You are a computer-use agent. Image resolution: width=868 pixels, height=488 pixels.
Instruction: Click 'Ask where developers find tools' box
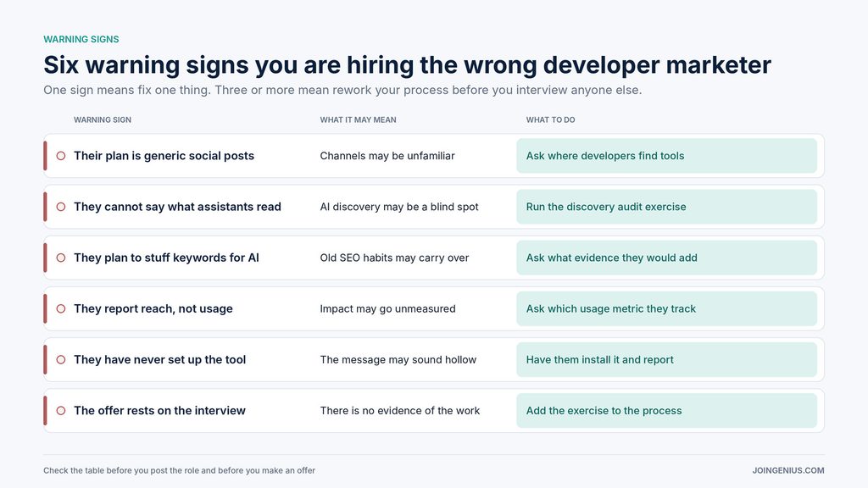tap(666, 156)
